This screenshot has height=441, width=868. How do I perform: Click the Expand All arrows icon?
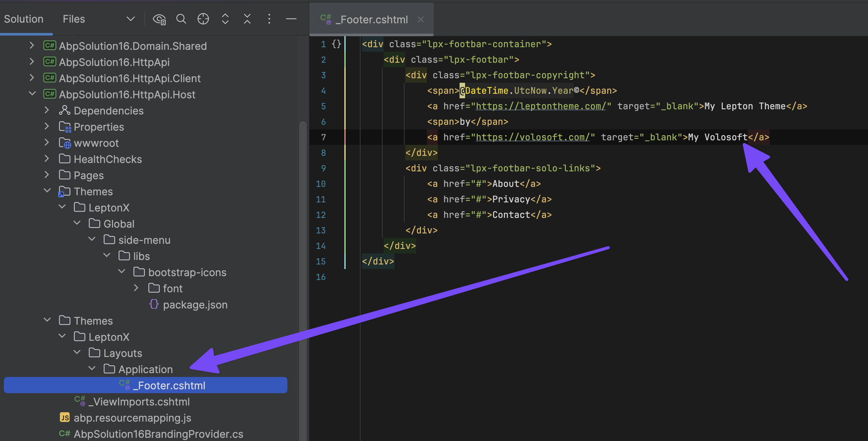225,19
